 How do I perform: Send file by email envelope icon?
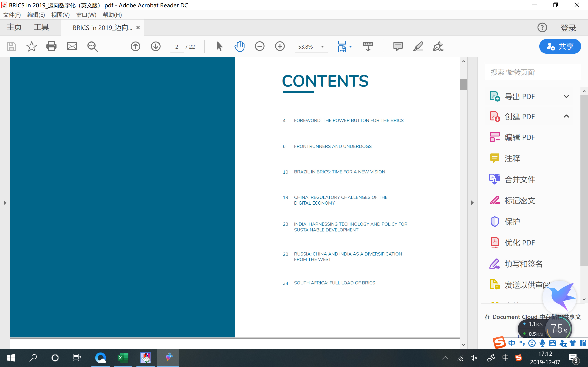[x=72, y=46]
